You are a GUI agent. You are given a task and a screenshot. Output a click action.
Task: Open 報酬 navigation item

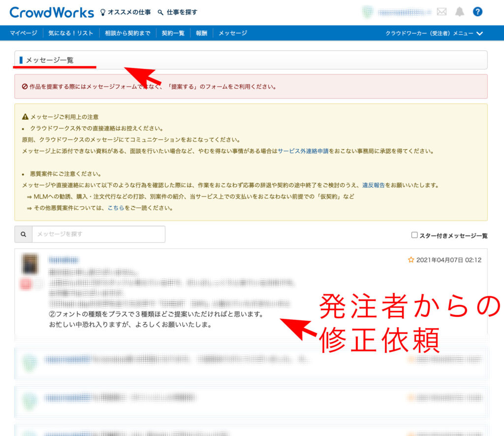tap(201, 34)
